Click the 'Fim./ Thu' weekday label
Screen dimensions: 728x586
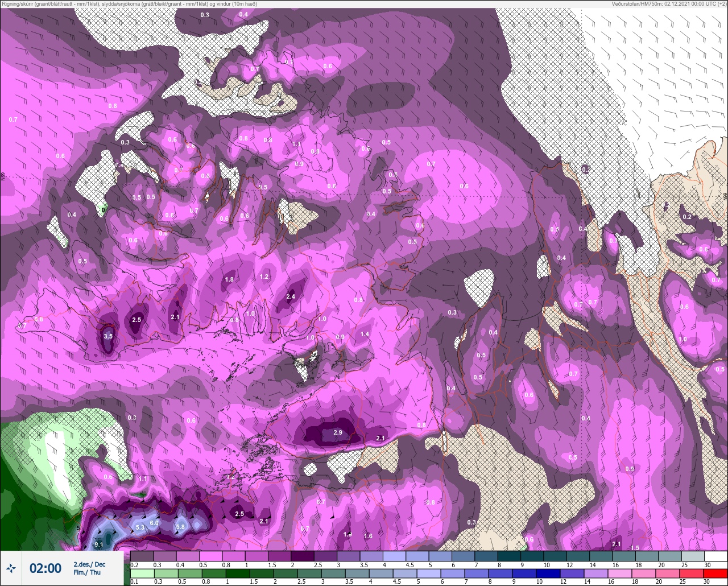pyautogui.click(x=87, y=572)
